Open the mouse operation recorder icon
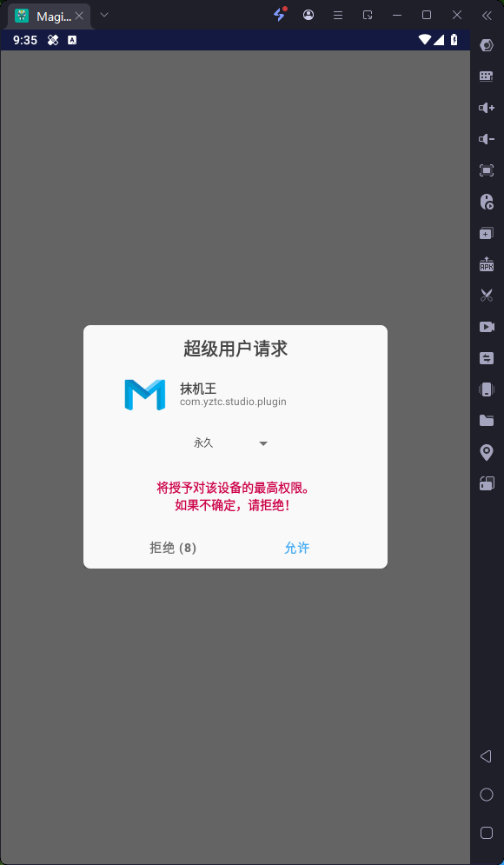Viewport: 504px width, 865px height. coord(487,202)
